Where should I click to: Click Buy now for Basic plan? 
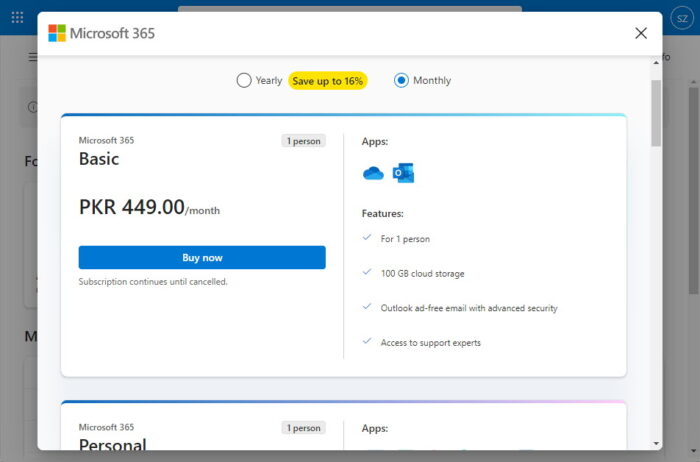point(202,258)
